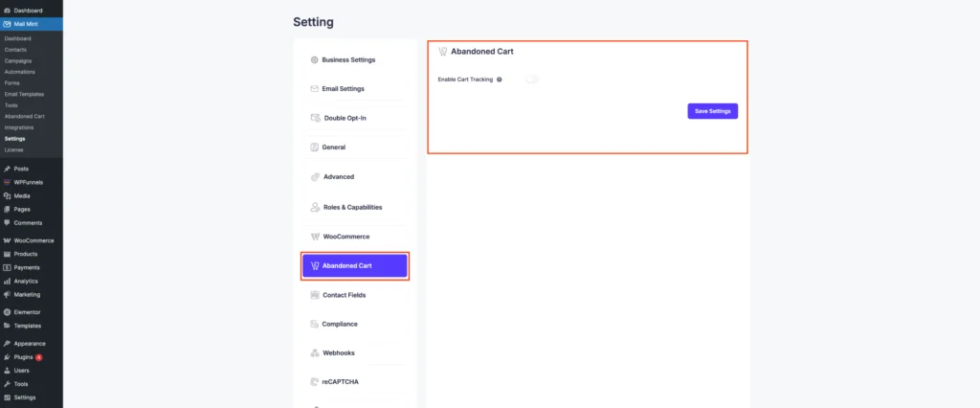Click the Email Settings envelope icon
Image resolution: width=980 pixels, height=408 pixels.
pyautogui.click(x=314, y=89)
